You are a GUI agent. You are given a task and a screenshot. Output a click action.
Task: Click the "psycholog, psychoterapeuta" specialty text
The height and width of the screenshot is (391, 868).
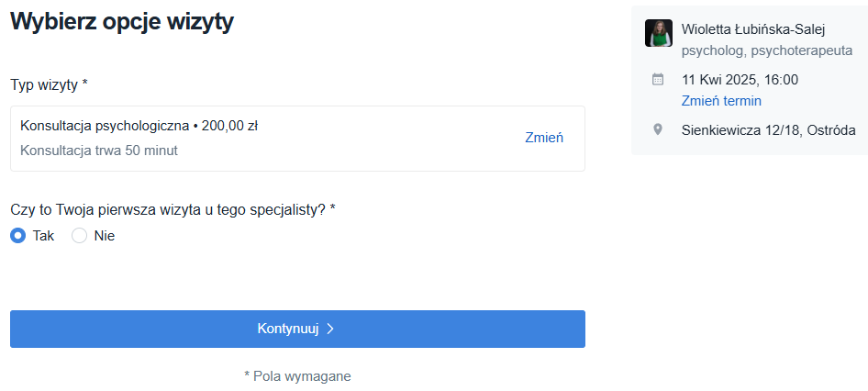point(767,50)
